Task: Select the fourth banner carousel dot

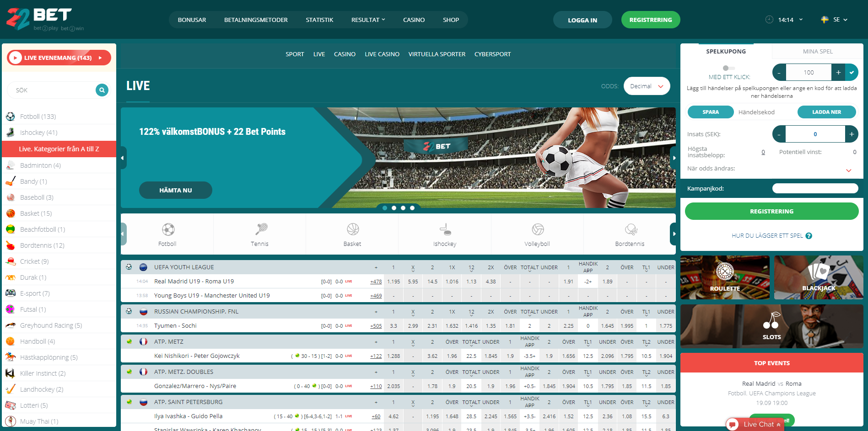Action: pyautogui.click(x=412, y=208)
